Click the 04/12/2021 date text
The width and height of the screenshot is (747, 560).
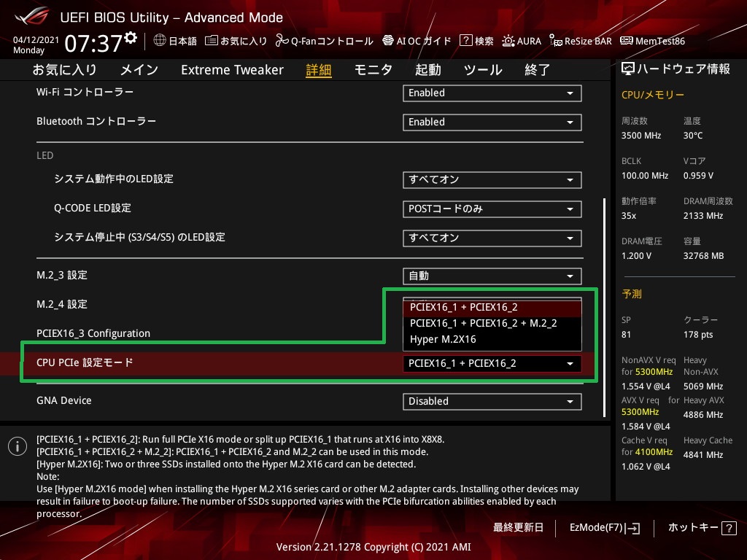pos(36,40)
